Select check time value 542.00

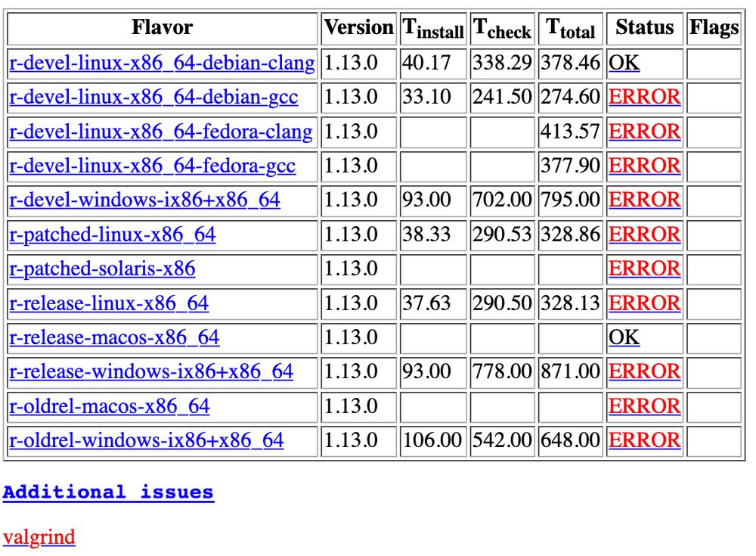point(503,441)
